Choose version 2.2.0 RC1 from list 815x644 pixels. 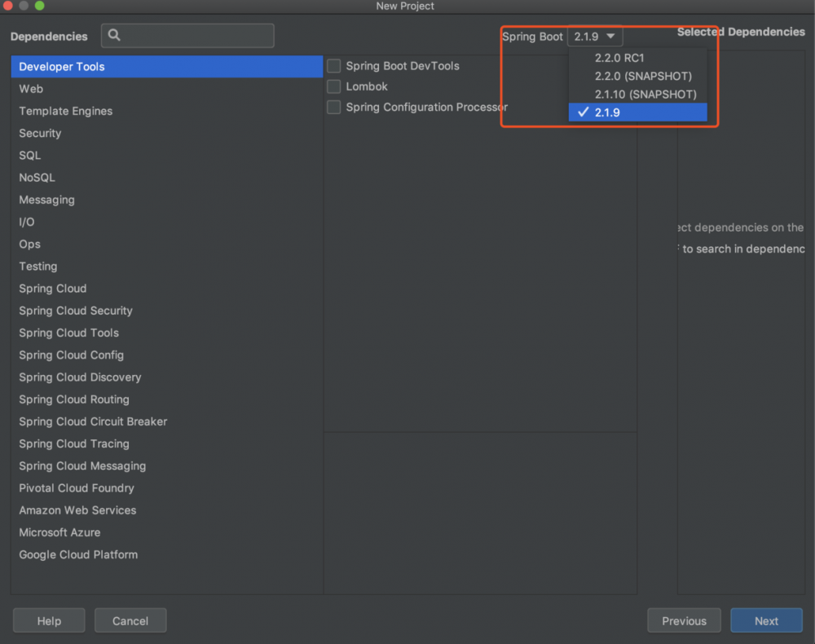619,58
